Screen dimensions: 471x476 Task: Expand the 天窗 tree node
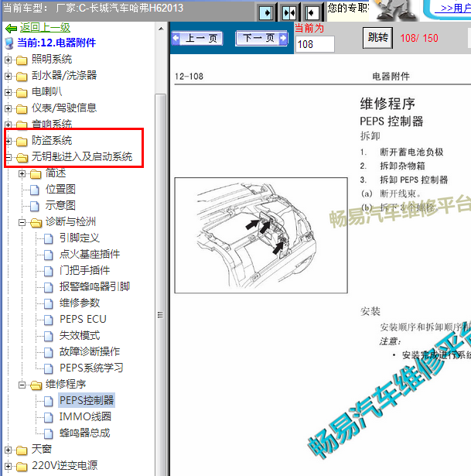pos(9,450)
